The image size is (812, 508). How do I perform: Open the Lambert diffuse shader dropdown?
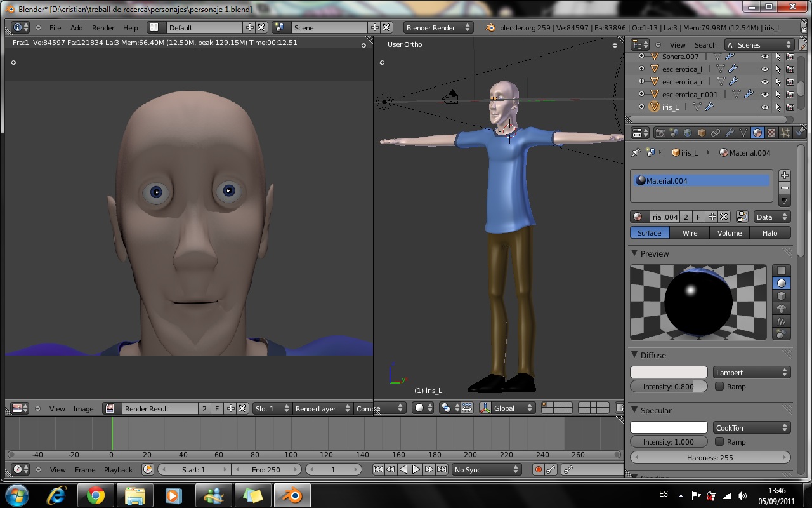(752, 373)
